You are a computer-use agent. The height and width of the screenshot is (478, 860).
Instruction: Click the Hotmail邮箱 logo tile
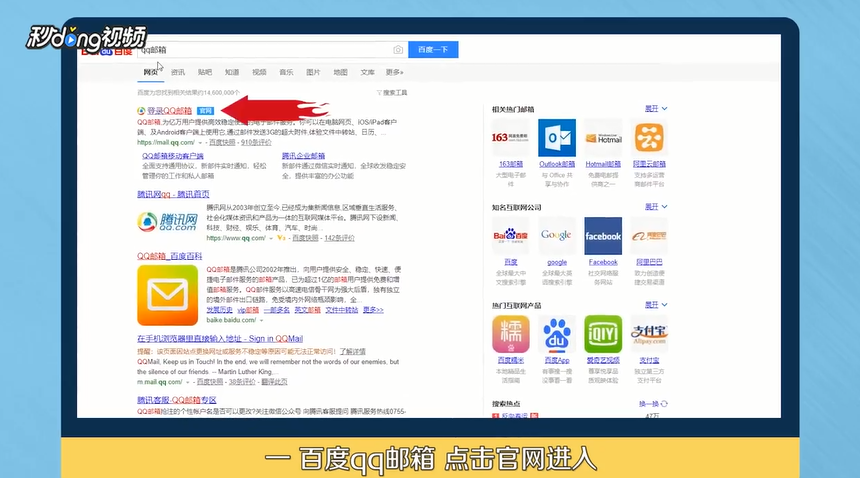click(603, 138)
